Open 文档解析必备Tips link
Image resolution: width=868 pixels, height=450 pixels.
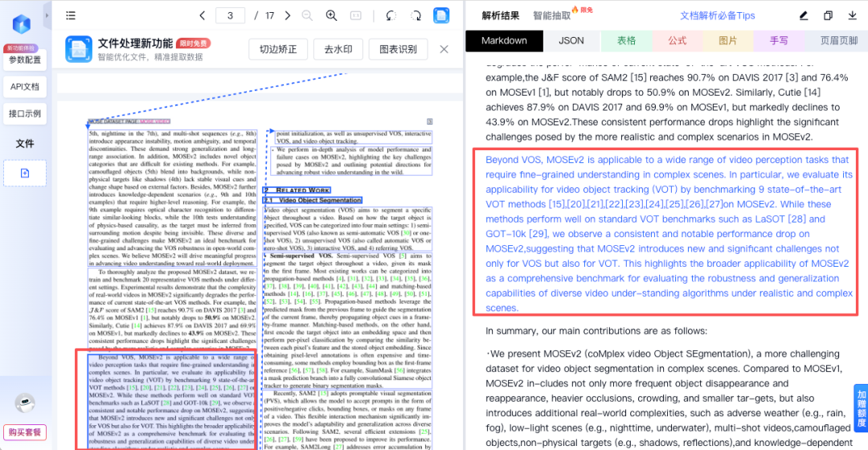point(718,16)
